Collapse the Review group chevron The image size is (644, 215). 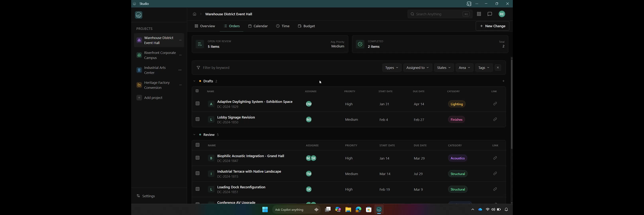pos(194,135)
